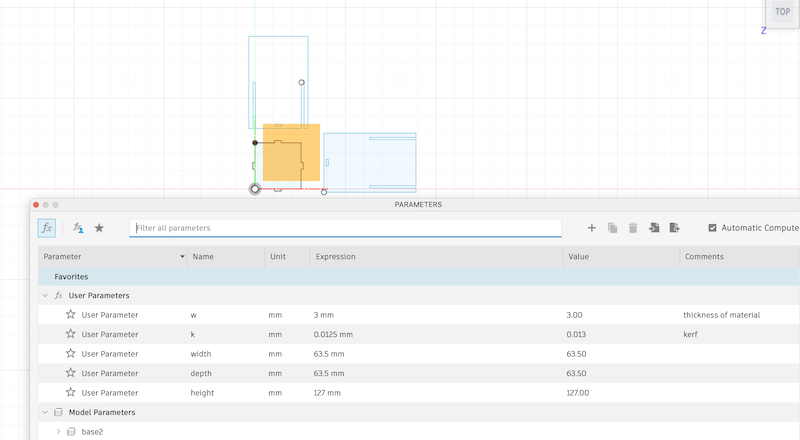
Task: Add a new user parameter with plus icon
Action: click(591, 228)
